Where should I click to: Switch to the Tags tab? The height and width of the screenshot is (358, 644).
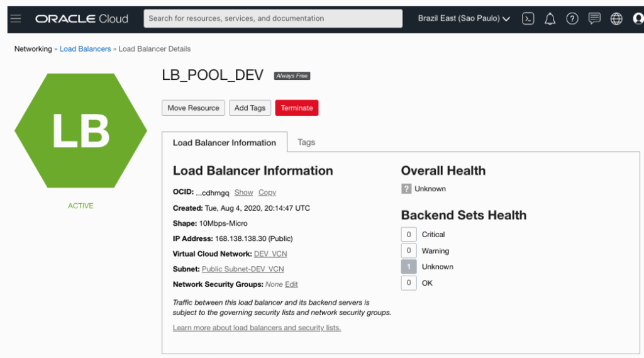(306, 142)
